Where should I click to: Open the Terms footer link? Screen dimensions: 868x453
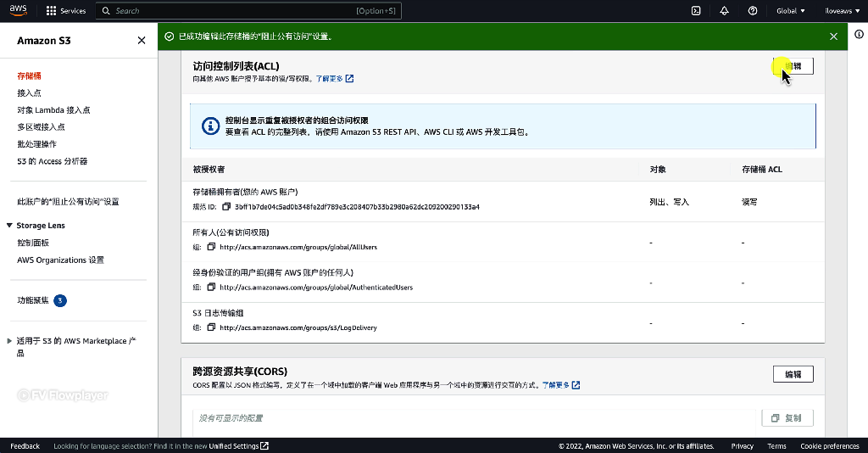point(776,446)
